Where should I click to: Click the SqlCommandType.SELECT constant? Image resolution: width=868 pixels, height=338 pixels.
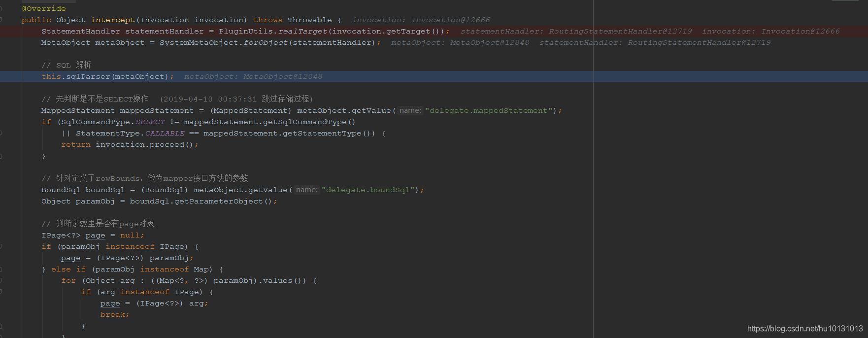[113, 122]
